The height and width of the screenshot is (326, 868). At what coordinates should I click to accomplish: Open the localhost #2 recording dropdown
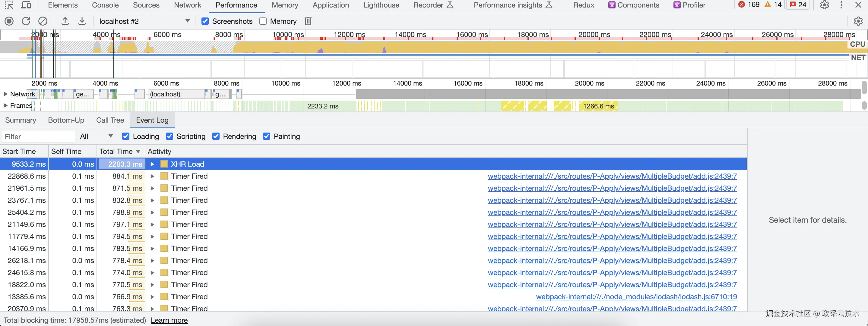point(187,21)
